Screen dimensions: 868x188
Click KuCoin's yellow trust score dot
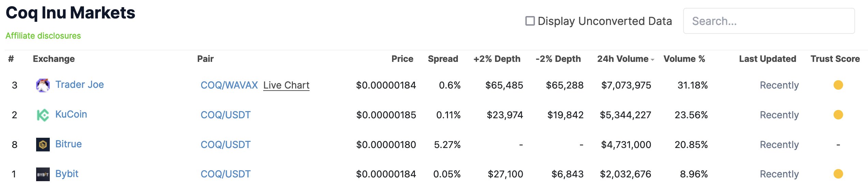(x=838, y=115)
